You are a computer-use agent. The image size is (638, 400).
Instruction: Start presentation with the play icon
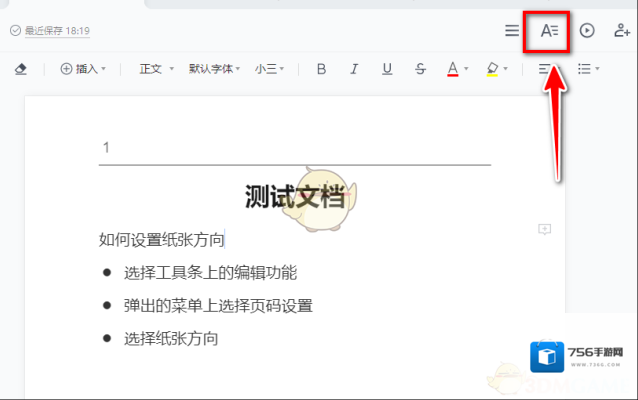point(587,31)
